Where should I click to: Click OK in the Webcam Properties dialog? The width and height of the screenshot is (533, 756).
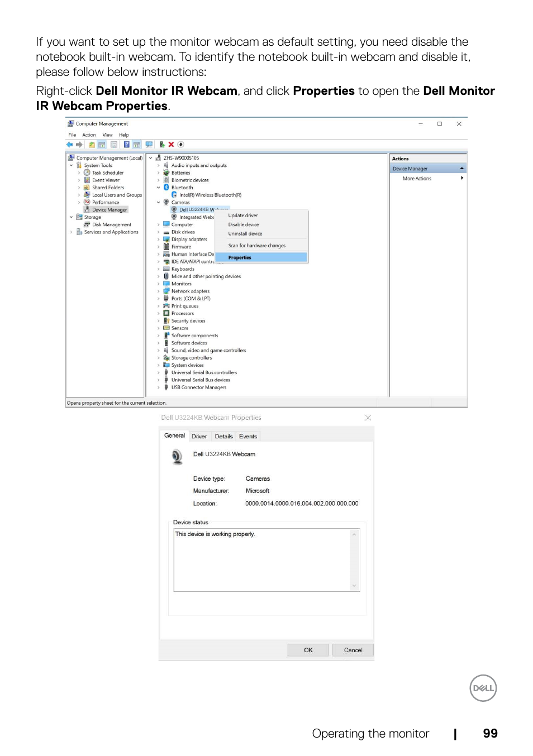click(308, 650)
